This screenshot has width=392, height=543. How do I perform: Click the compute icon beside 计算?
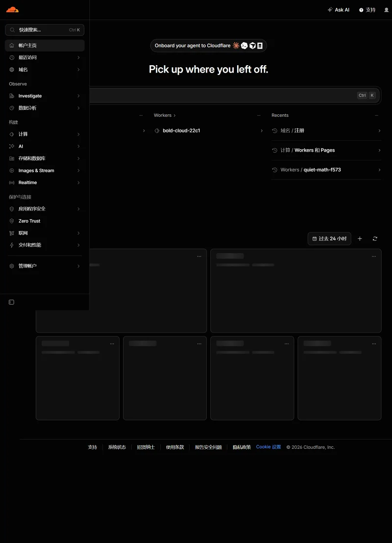[x=12, y=134]
